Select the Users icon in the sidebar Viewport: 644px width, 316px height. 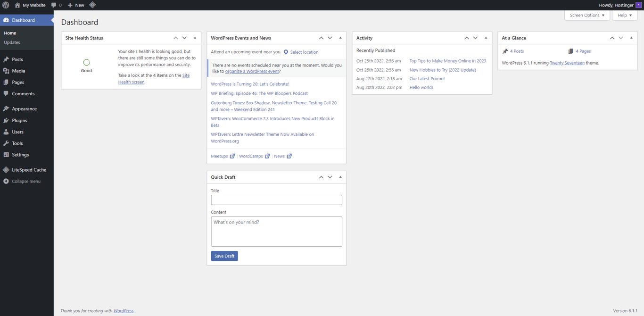point(6,132)
